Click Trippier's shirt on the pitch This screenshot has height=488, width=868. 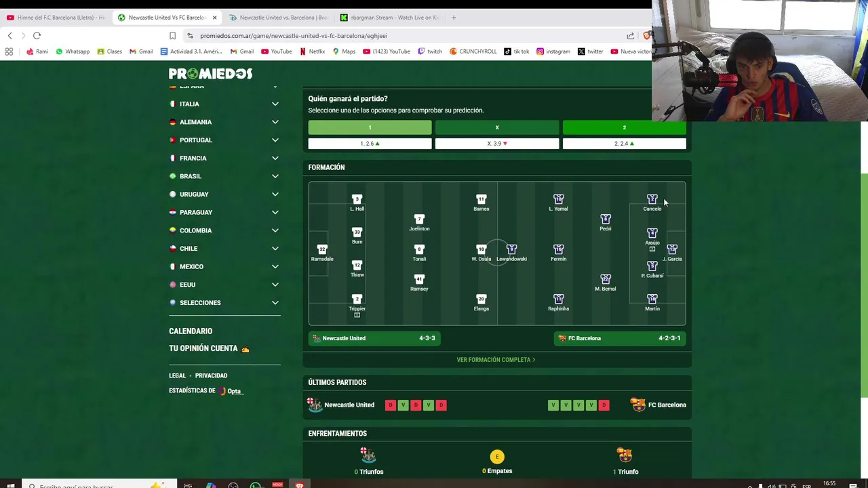tap(357, 299)
